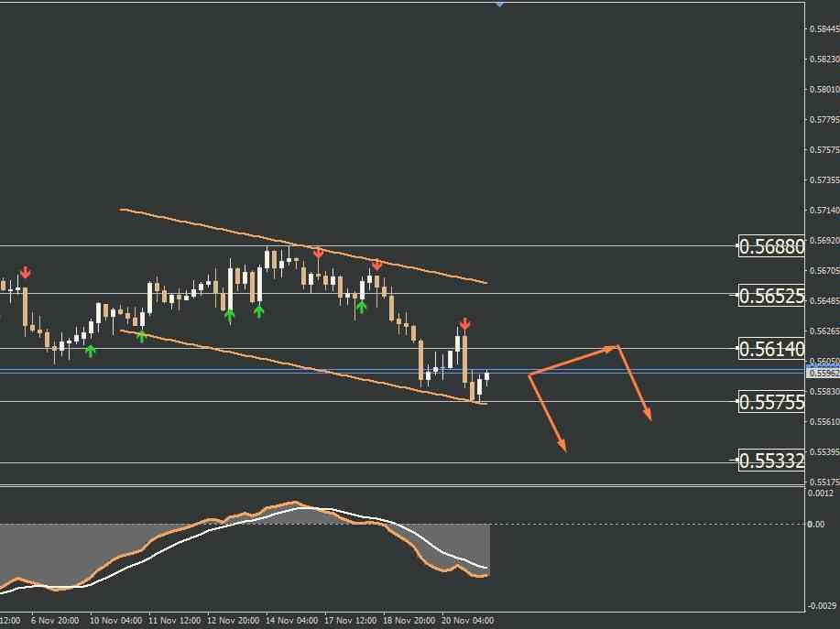This screenshot has width=840, height=629.
Task: Select the upper orange channel trendline
Action: [x=303, y=245]
